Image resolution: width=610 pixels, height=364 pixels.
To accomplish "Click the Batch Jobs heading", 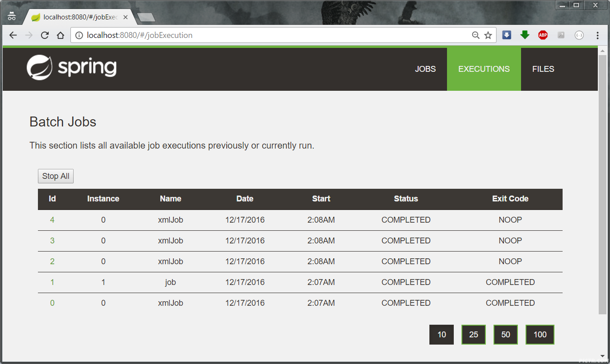I will point(63,122).
